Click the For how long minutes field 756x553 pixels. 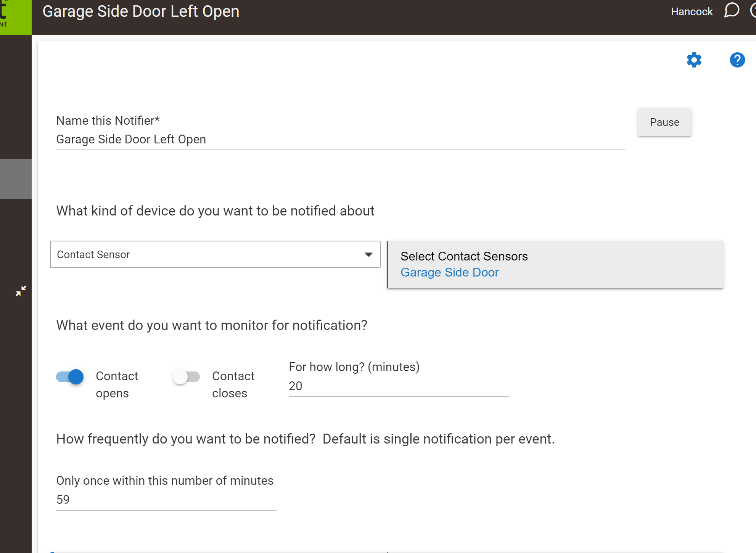click(x=398, y=386)
